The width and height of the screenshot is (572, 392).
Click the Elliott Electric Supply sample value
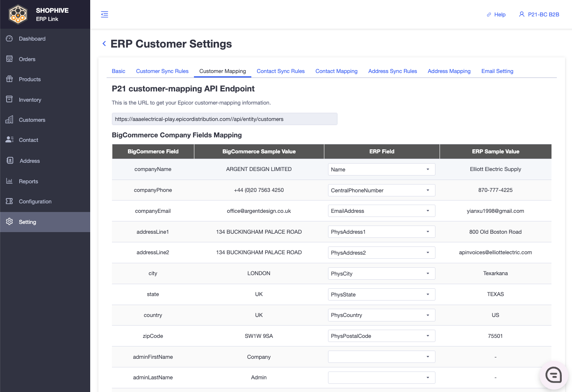pyautogui.click(x=495, y=169)
